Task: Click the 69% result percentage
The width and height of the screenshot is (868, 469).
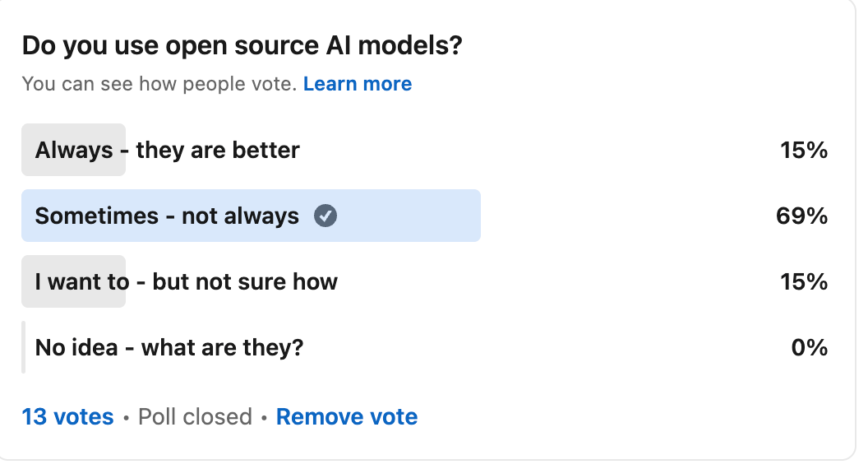Action: (801, 216)
